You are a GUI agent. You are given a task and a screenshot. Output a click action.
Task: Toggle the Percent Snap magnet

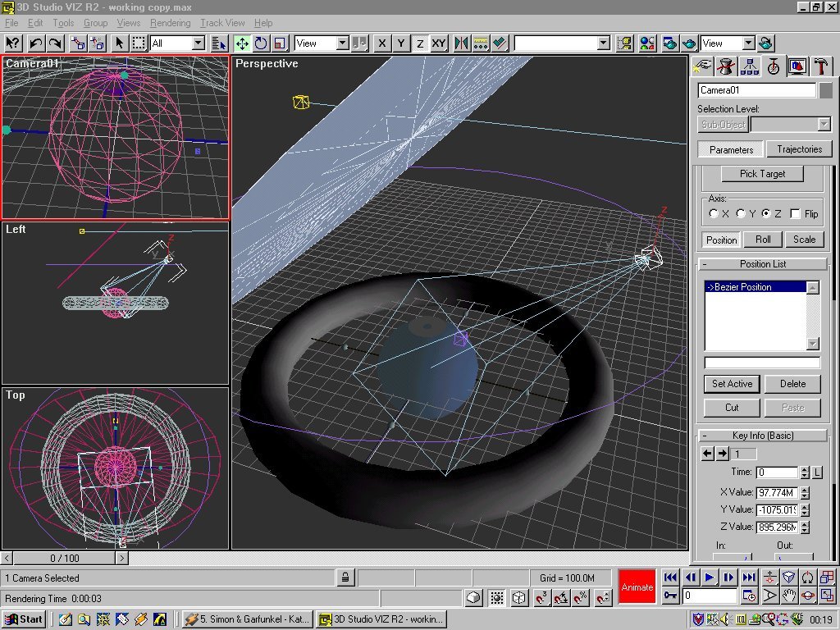tap(582, 598)
